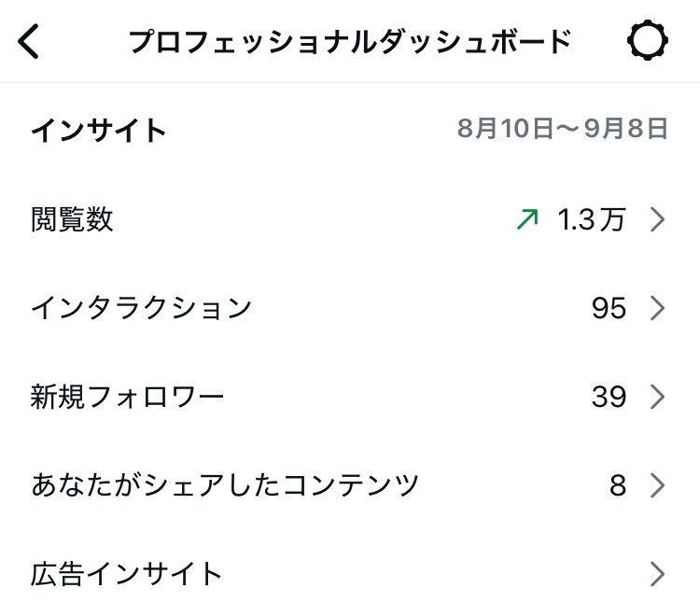
Task: Change the date range 8月10日〜9月8日
Action: click(563, 129)
